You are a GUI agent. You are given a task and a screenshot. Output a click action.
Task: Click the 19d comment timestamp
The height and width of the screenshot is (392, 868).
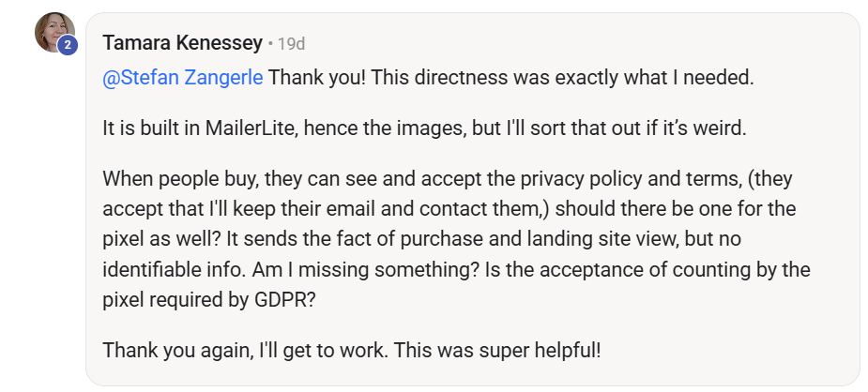(291, 43)
